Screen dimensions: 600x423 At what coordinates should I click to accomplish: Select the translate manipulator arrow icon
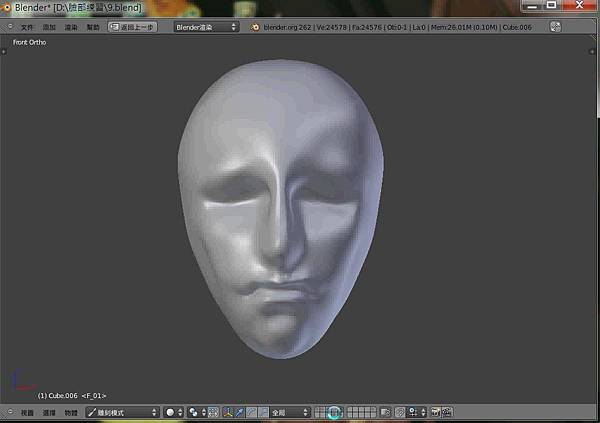point(240,412)
